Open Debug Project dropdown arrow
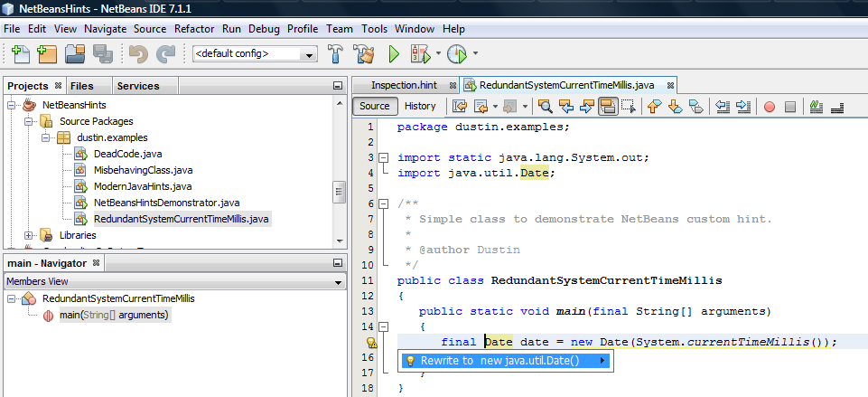The image size is (868, 397). click(x=438, y=53)
